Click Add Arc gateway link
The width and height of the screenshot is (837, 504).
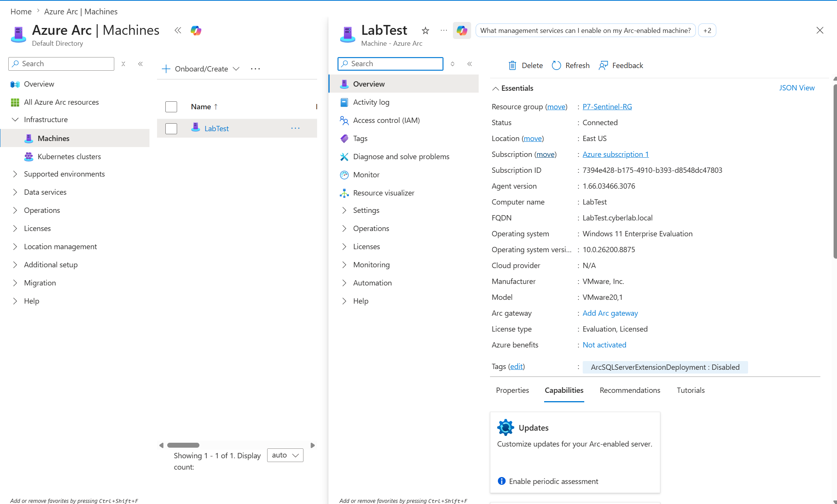tap(610, 313)
